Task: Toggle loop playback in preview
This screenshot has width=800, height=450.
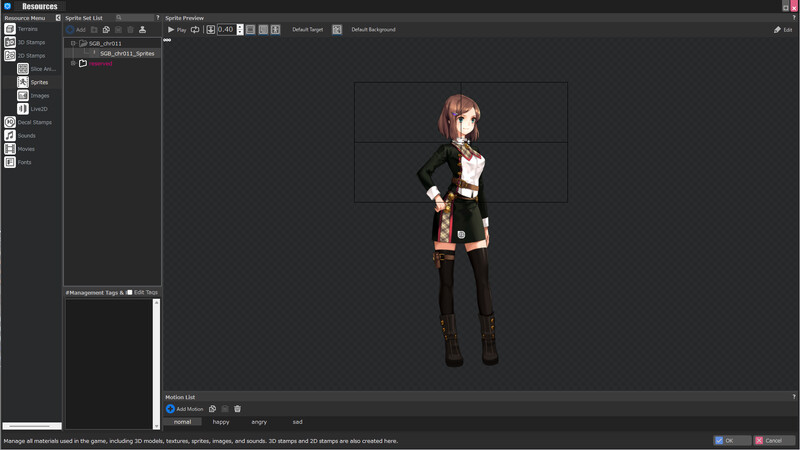Action: [x=195, y=30]
